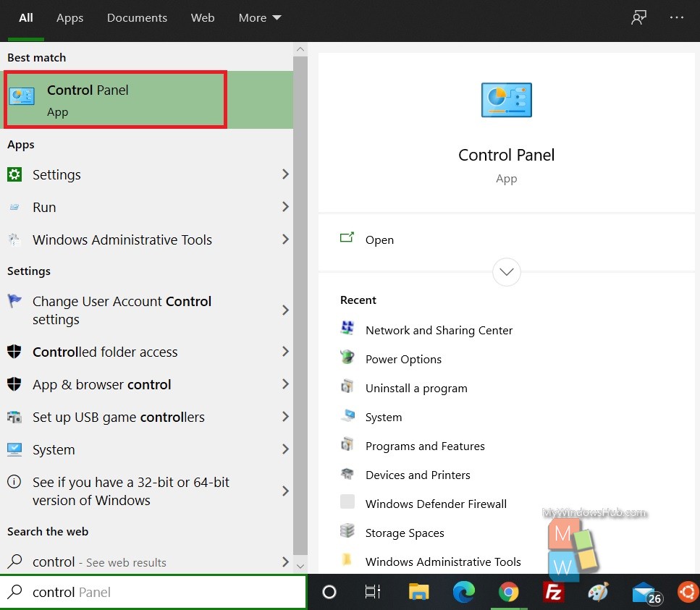Click the Network and Sharing Center icon
Viewport: 700px width, 610px height.
pyautogui.click(x=347, y=328)
